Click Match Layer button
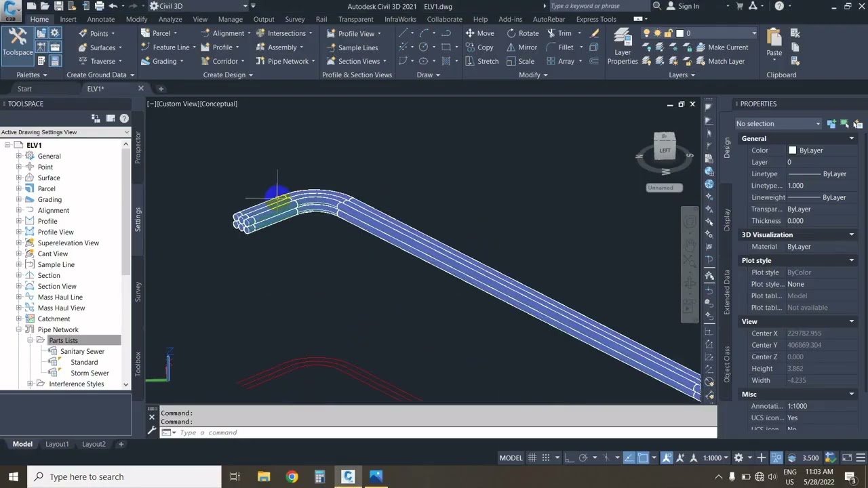The width and height of the screenshot is (868, 488). [720, 61]
